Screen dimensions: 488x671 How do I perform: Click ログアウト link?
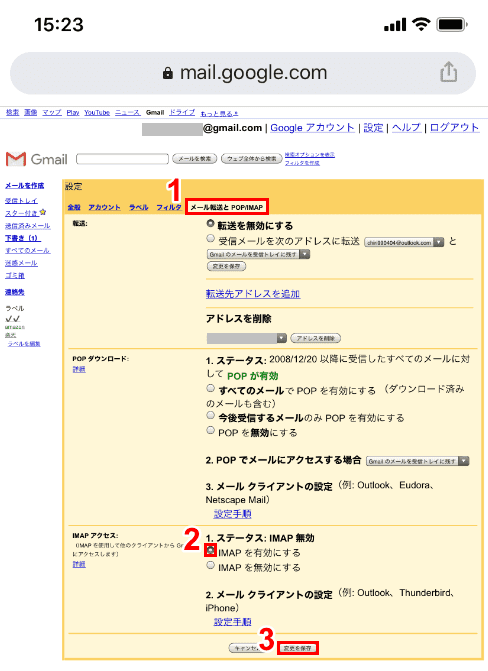point(454,128)
